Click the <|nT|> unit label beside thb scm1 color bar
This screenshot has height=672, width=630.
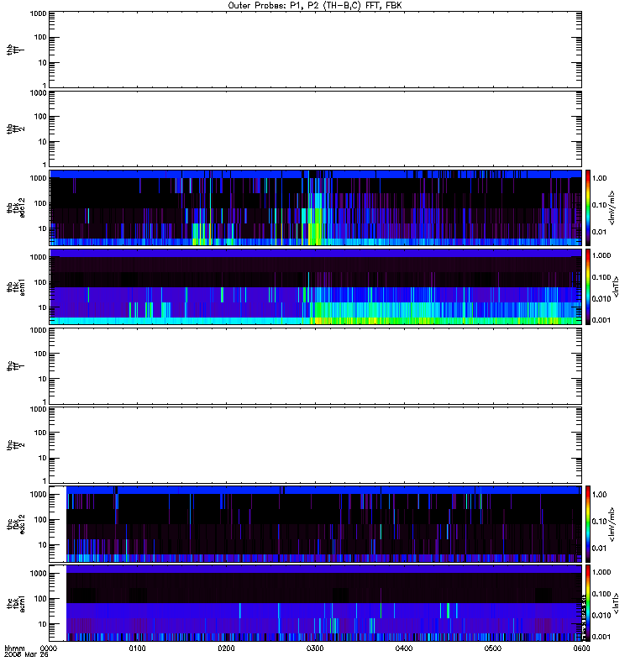click(x=616, y=286)
